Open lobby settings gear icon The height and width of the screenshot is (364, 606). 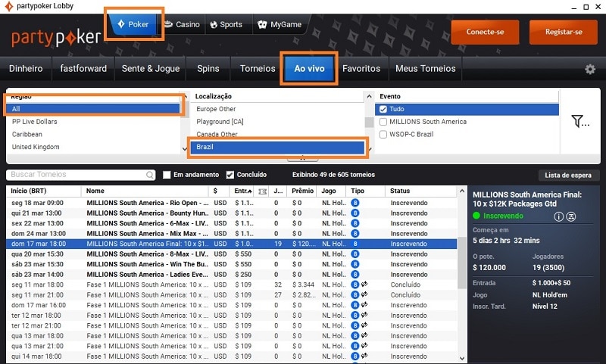pyautogui.click(x=590, y=69)
